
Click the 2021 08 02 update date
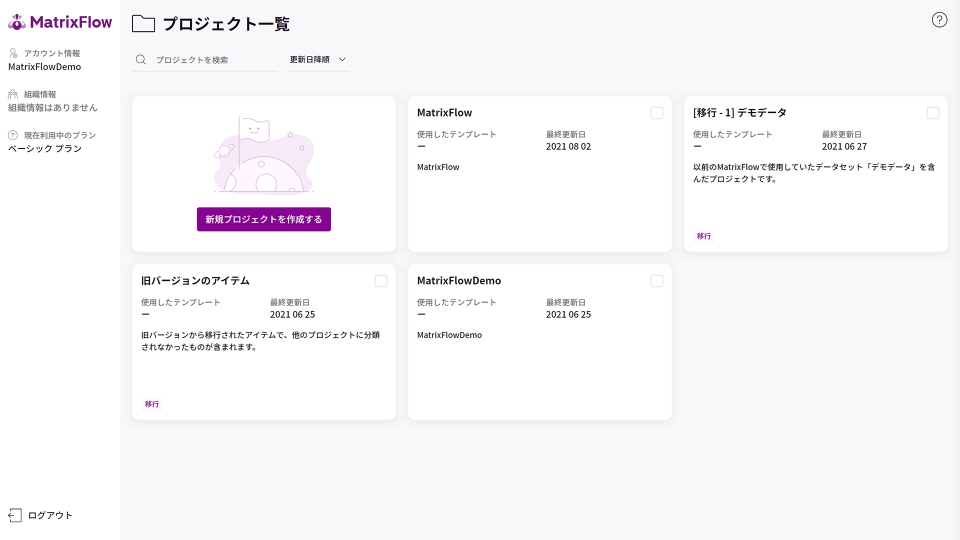click(569, 146)
